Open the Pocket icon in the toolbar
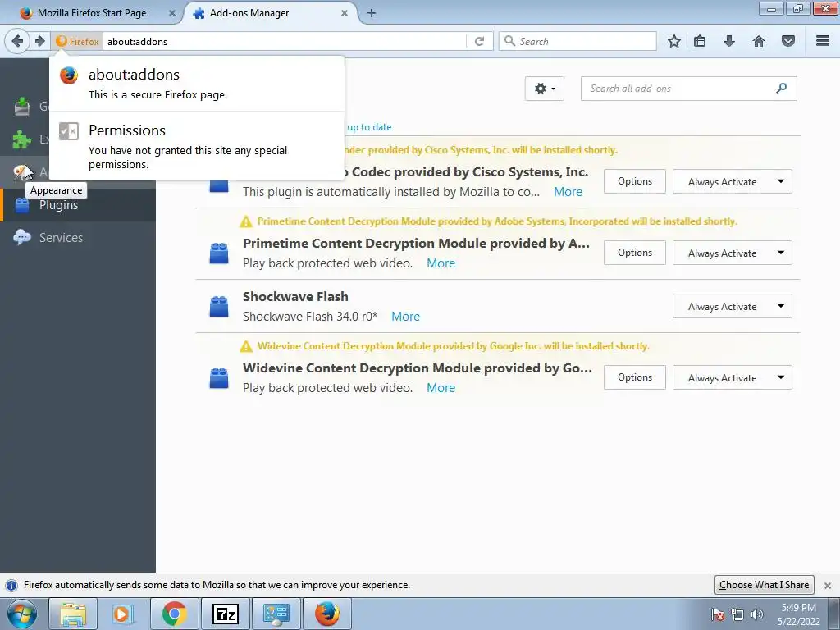The height and width of the screenshot is (630, 840). pos(788,41)
